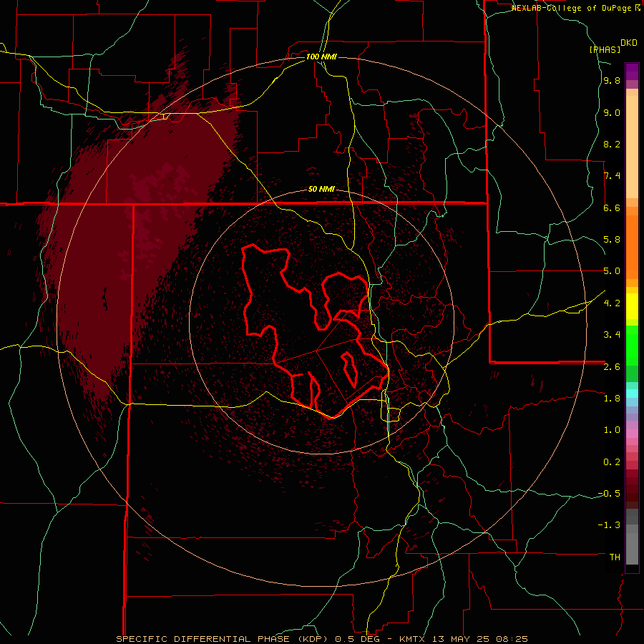Pick the cyan segment of the color bar
The width and height of the screenshot is (644, 644).
point(632,394)
